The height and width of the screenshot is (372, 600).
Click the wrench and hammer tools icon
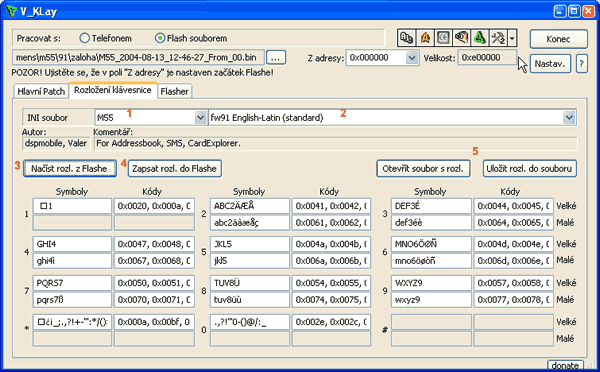click(x=498, y=38)
